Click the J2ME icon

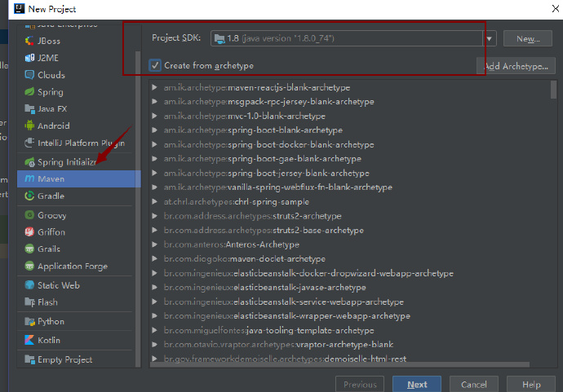pos(29,58)
